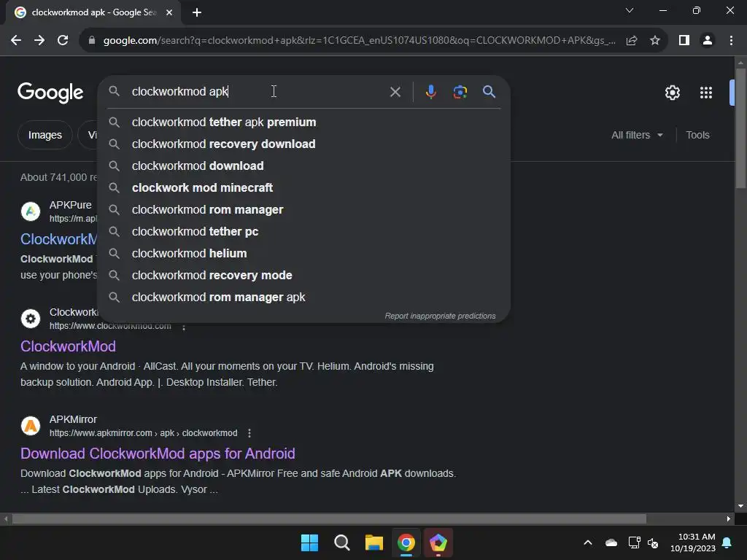Open Windows taskbar search
Viewport: 747px width, 560px height.
coord(341,542)
